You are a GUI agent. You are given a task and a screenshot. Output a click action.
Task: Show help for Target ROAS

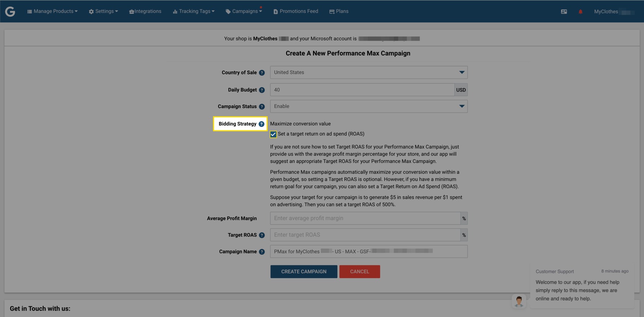click(x=262, y=235)
